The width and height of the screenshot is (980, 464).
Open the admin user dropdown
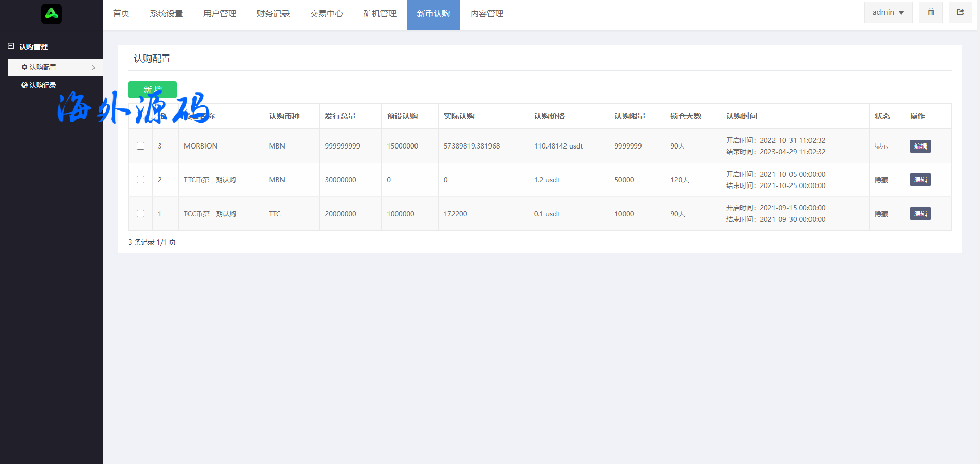tap(888, 12)
